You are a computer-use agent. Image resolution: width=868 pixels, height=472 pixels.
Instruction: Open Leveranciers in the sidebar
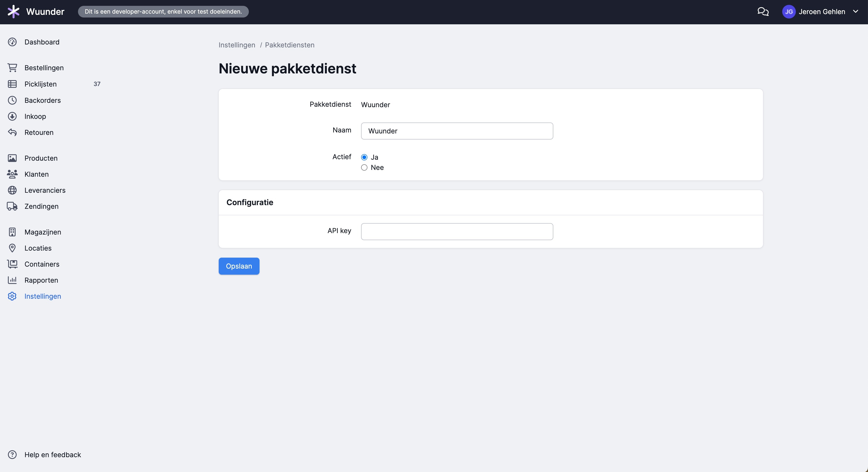pyautogui.click(x=45, y=190)
